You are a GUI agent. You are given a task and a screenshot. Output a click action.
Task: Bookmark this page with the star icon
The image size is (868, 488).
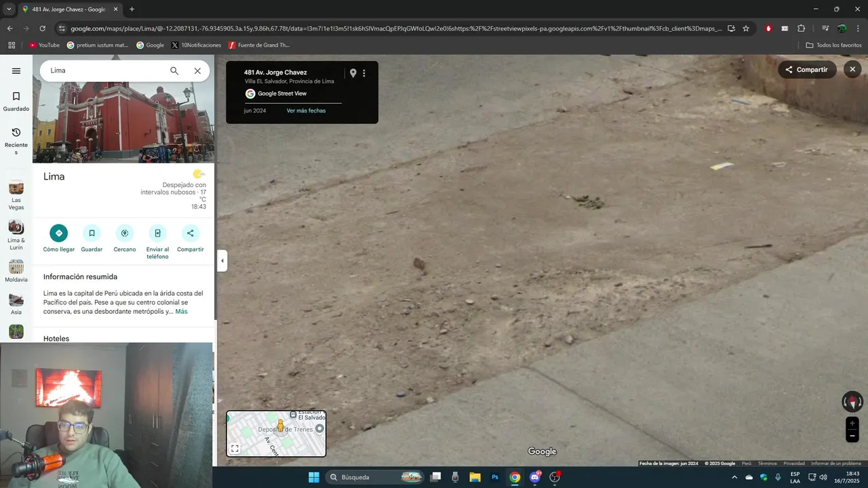(746, 28)
